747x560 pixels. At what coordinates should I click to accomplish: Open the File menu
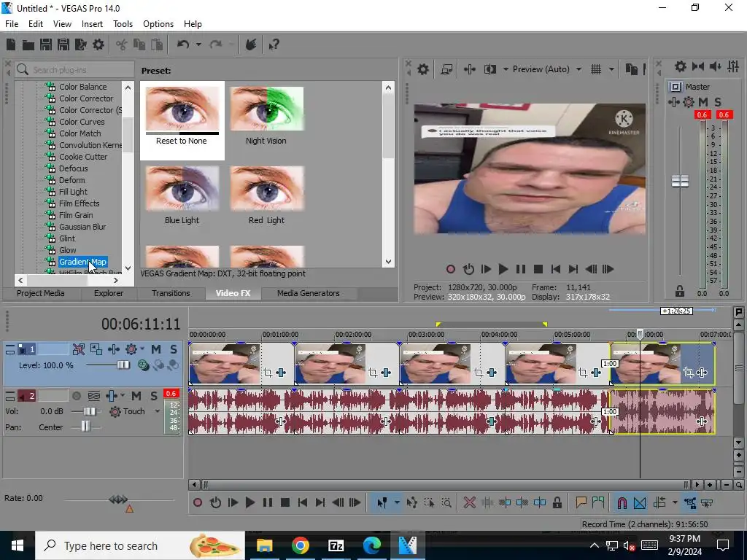pos(12,24)
